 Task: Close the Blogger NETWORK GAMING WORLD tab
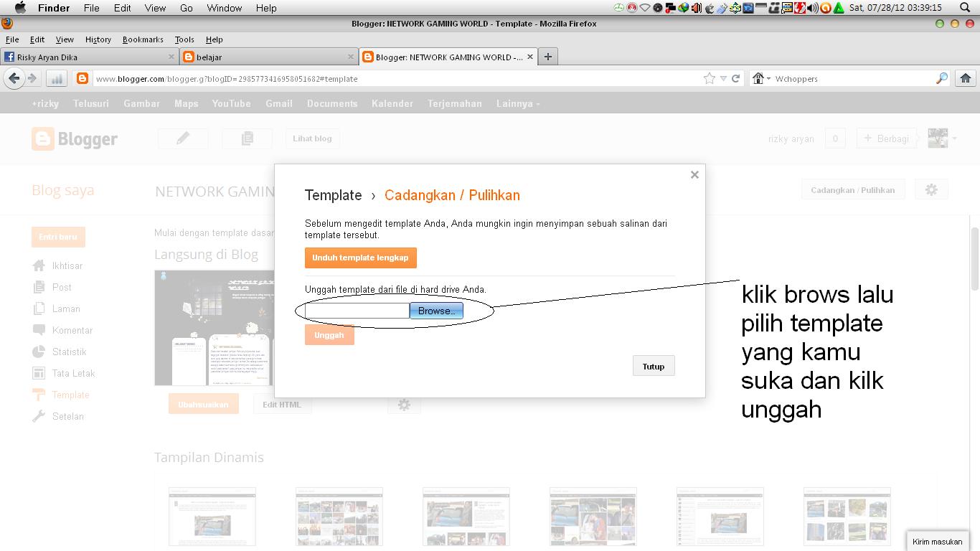(x=531, y=57)
